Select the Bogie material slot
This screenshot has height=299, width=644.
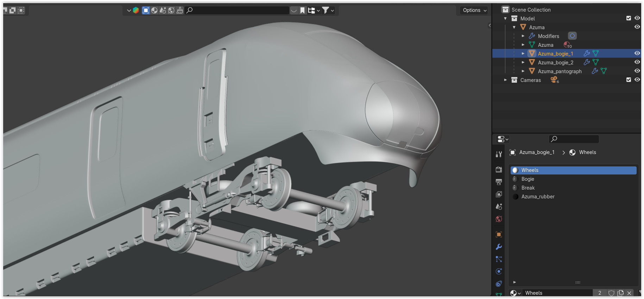(574, 179)
